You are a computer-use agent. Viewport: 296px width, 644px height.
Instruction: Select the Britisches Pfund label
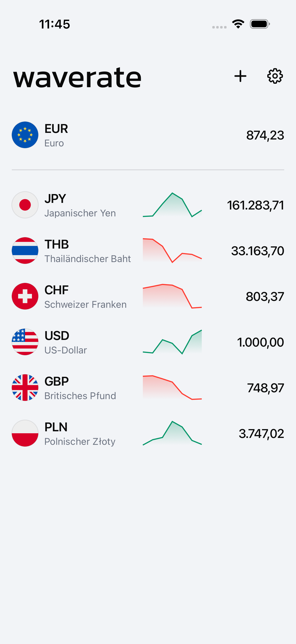click(80, 396)
